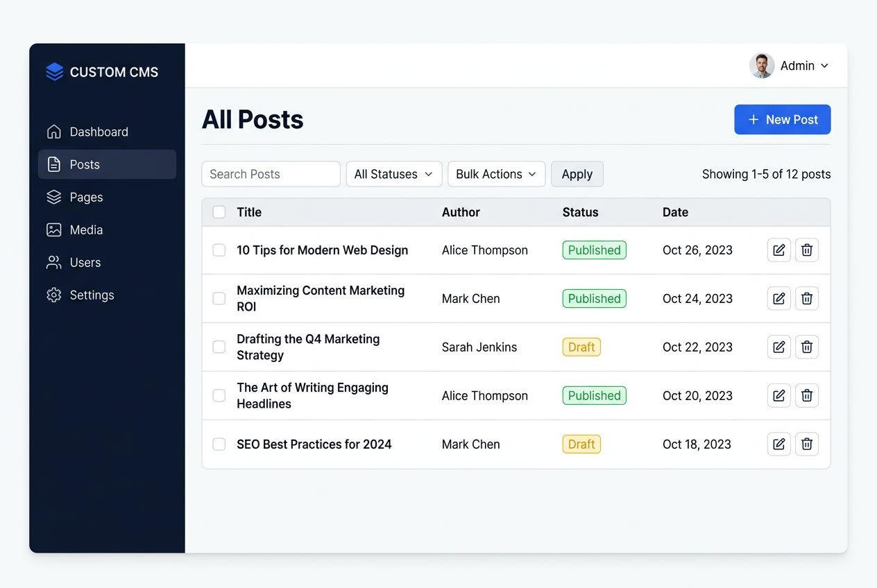Check the select-all checkbox in the table header

(219, 212)
